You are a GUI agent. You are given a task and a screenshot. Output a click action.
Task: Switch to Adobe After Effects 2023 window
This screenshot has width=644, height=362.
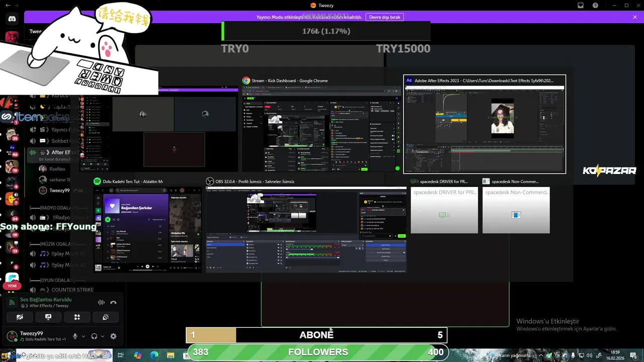tap(485, 124)
